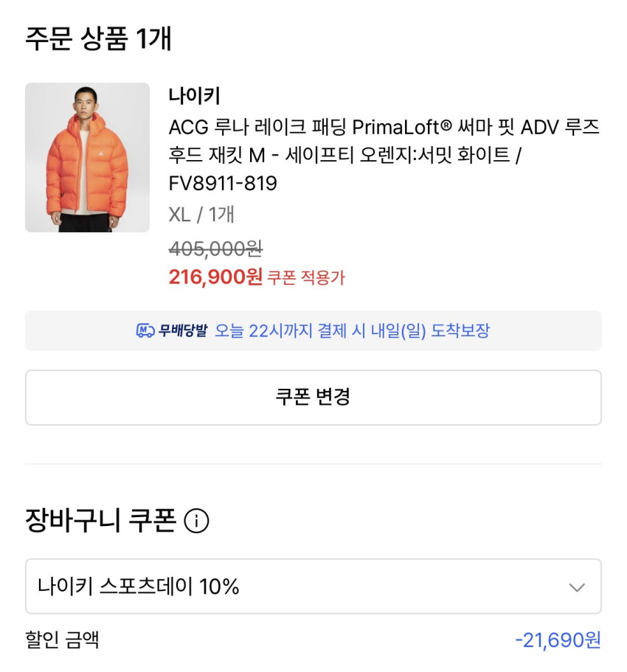
Task: Click the info icon beside 장바구니 쿠폰
Action: click(x=196, y=522)
